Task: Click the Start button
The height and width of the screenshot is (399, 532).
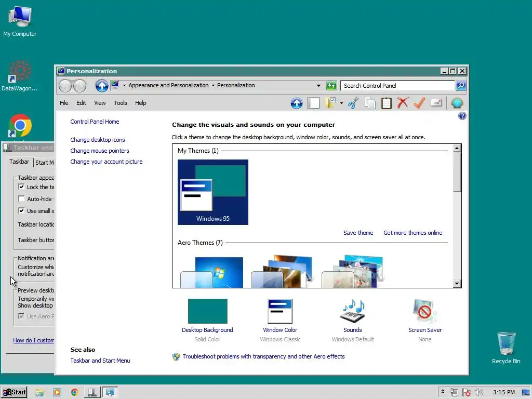Action: tap(14, 393)
